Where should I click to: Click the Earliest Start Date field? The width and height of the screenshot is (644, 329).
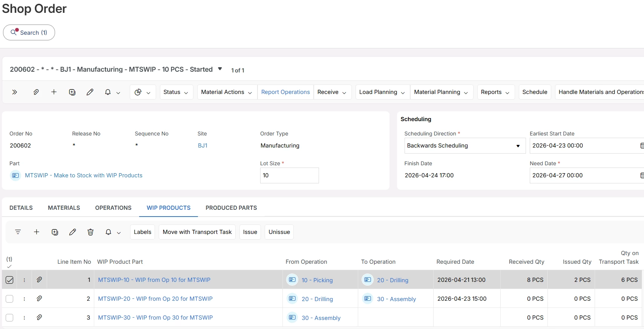click(586, 146)
